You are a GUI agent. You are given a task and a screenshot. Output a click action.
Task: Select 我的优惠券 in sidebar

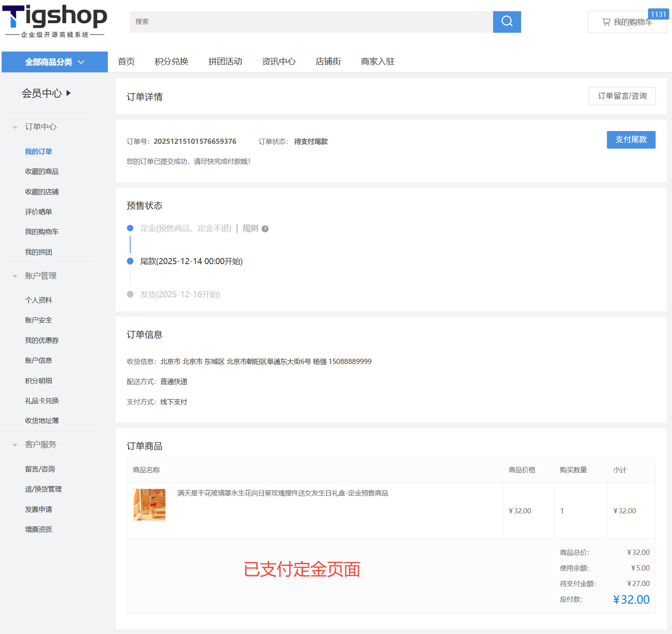click(x=42, y=340)
